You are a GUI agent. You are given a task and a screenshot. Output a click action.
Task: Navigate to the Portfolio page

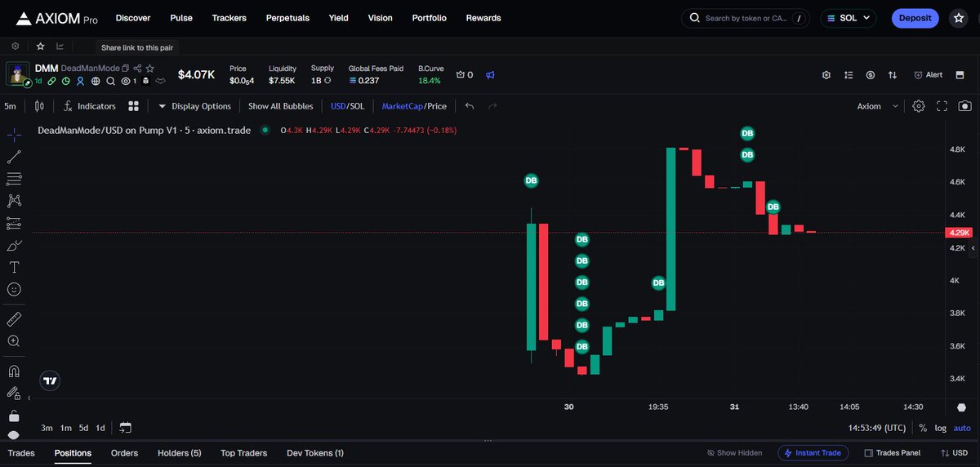pyautogui.click(x=430, y=18)
